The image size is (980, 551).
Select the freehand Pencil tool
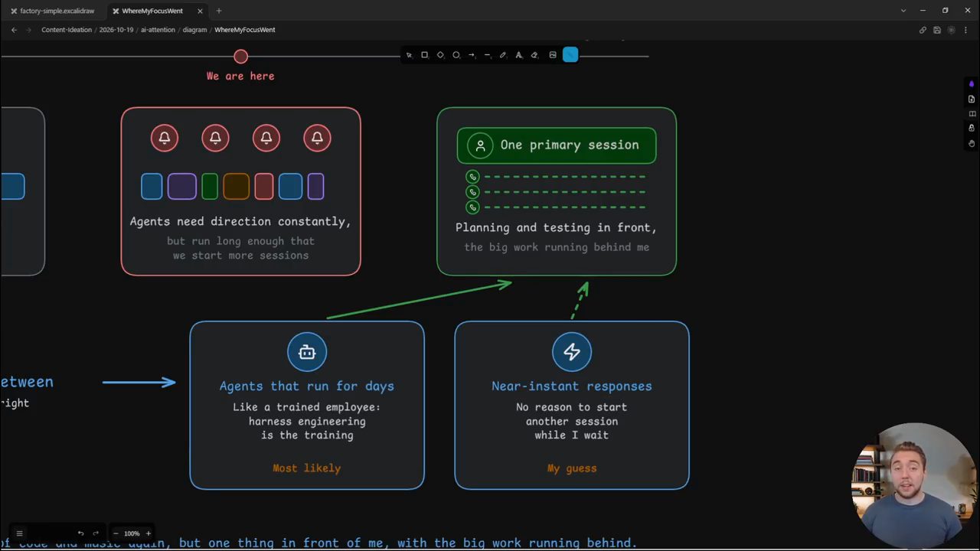(x=503, y=55)
